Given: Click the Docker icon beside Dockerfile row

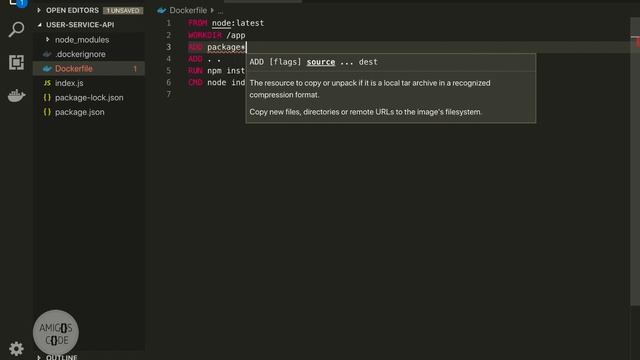Looking at the screenshot, I should click(x=47, y=69).
